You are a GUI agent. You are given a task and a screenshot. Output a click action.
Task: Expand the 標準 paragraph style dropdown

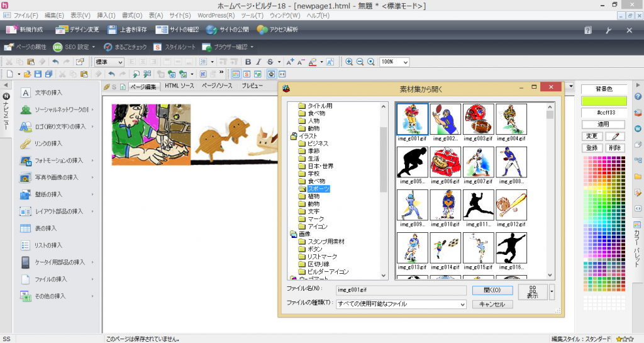click(x=120, y=62)
